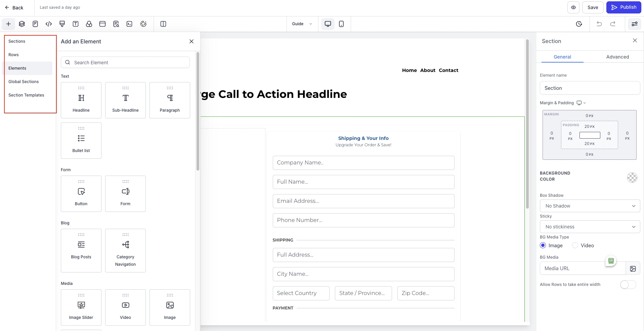The height and width of the screenshot is (331, 644).
Task: Switch to the Advanced tab
Action: (x=617, y=57)
